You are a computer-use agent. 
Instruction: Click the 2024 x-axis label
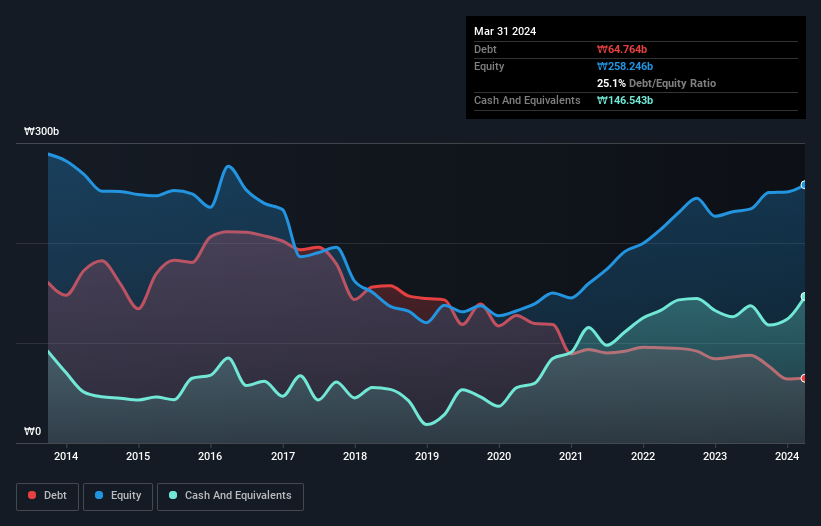click(787, 456)
